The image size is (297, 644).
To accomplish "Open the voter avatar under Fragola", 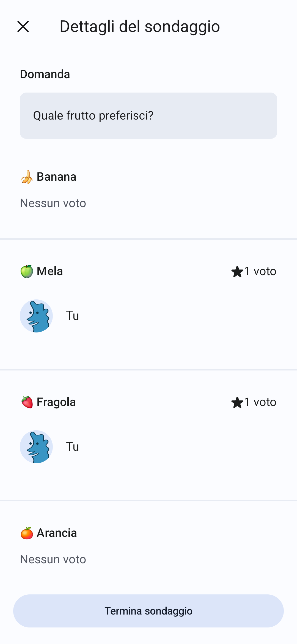I will 36,447.
